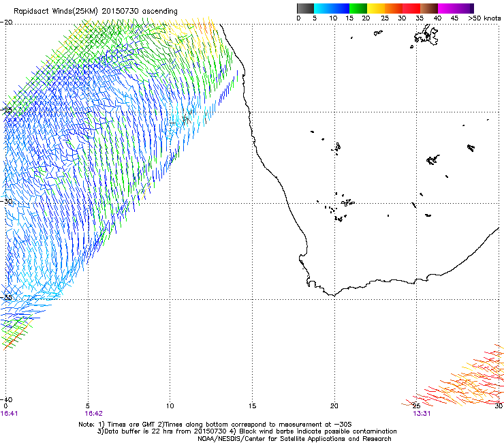Click the 'Data buffer is 22 hrs' note line
504x443 pixels.
pyautogui.click(x=247, y=431)
